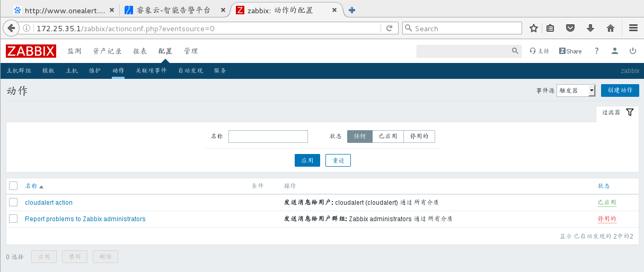644x272 pixels.
Task: Switch to the 关联项事件 submenu
Action: click(151, 70)
